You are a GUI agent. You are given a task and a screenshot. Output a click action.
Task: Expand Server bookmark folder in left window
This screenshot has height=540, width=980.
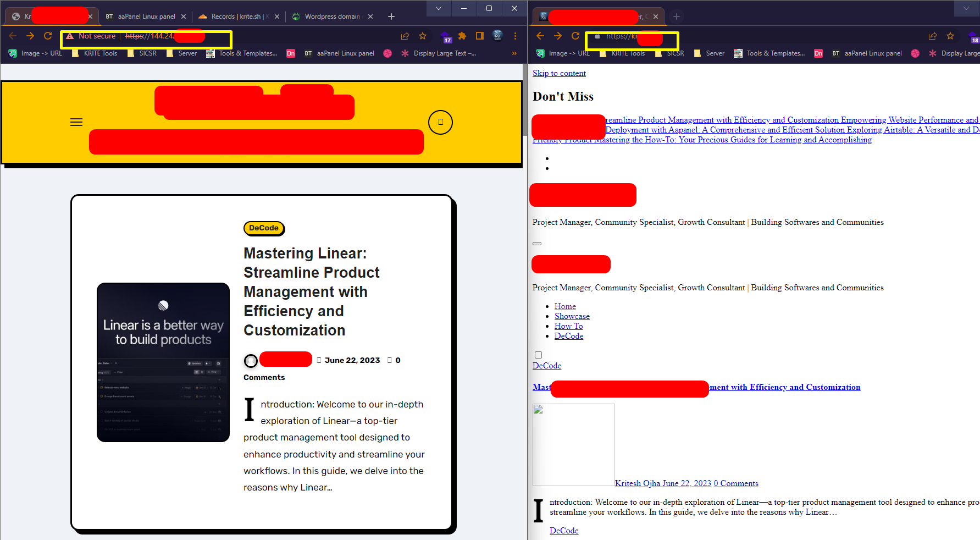(x=181, y=53)
